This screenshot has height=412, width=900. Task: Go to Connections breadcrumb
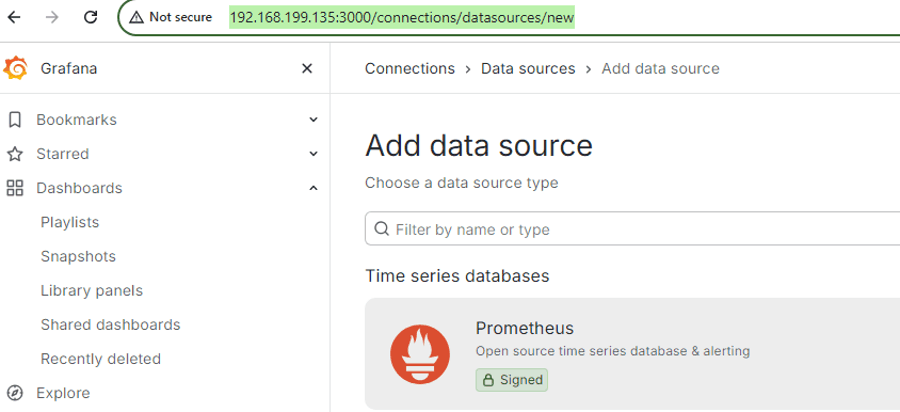click(410, 69)
